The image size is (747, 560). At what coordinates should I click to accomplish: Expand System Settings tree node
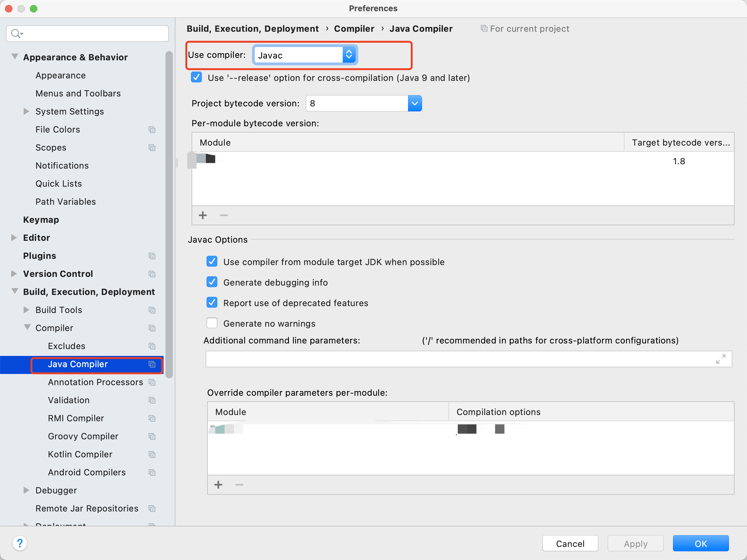click(26, 111)
